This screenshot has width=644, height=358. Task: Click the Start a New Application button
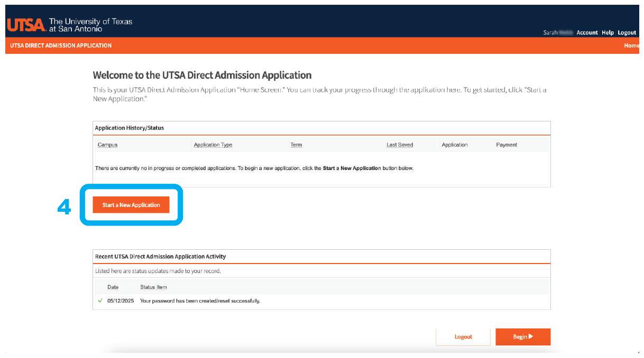[131, 205]
